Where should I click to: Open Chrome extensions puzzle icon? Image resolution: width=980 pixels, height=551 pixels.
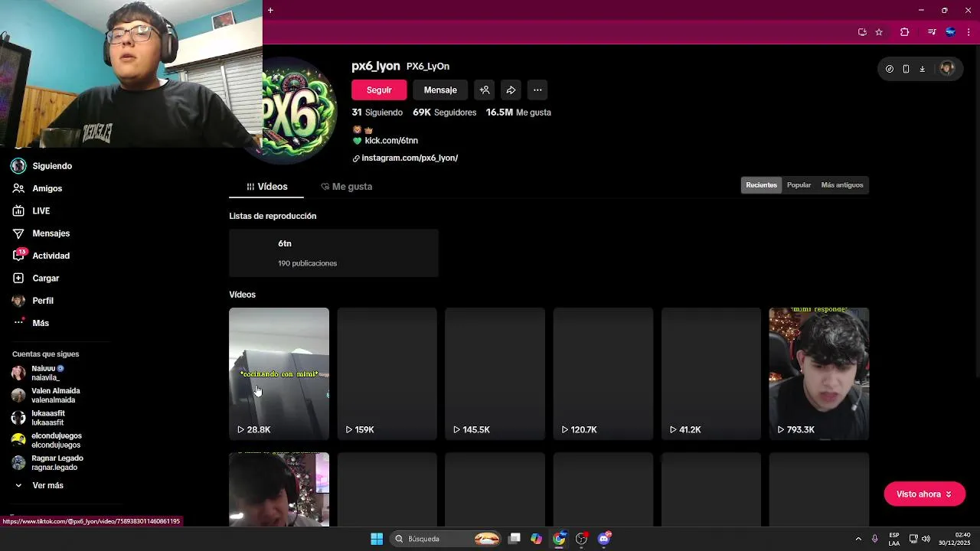pyautogui.click(x=904, y=32)
